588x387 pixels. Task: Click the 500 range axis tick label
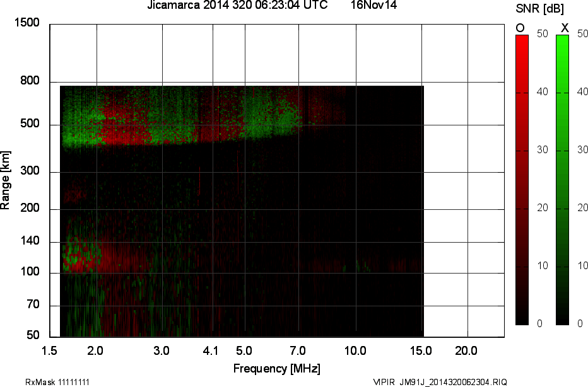coord(30,124)
